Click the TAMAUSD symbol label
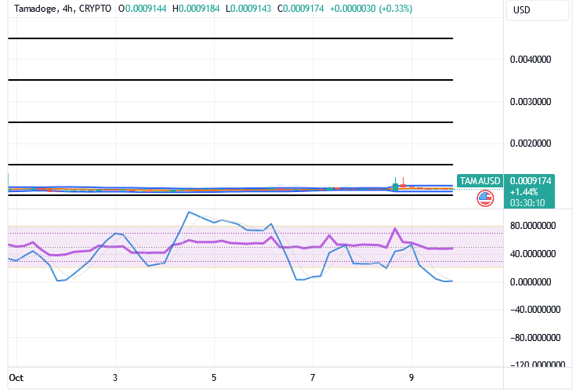 pyautogui.click(x=480, y=180)
